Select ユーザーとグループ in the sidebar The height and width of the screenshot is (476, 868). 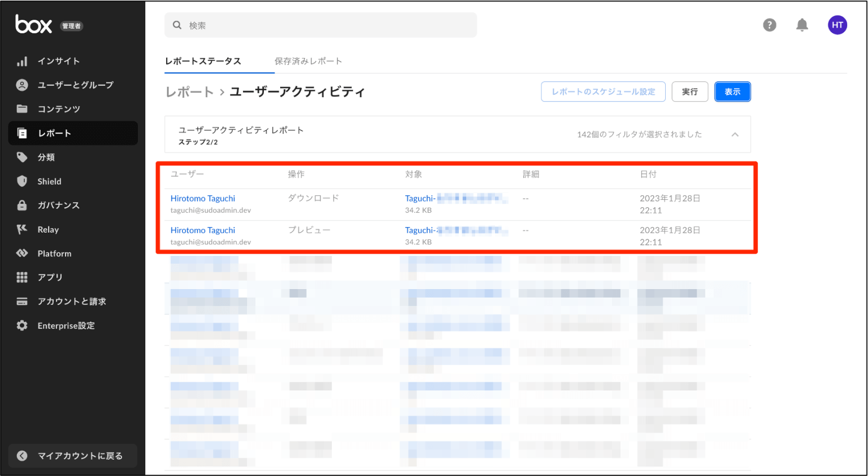(x=76, y=85)
